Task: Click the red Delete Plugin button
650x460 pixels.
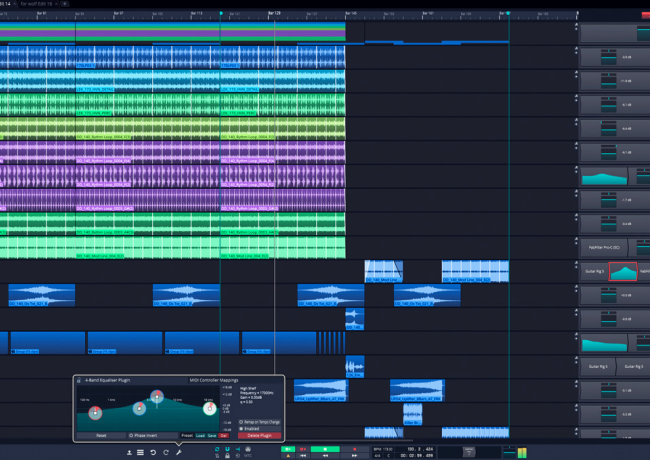Action: 260,436
